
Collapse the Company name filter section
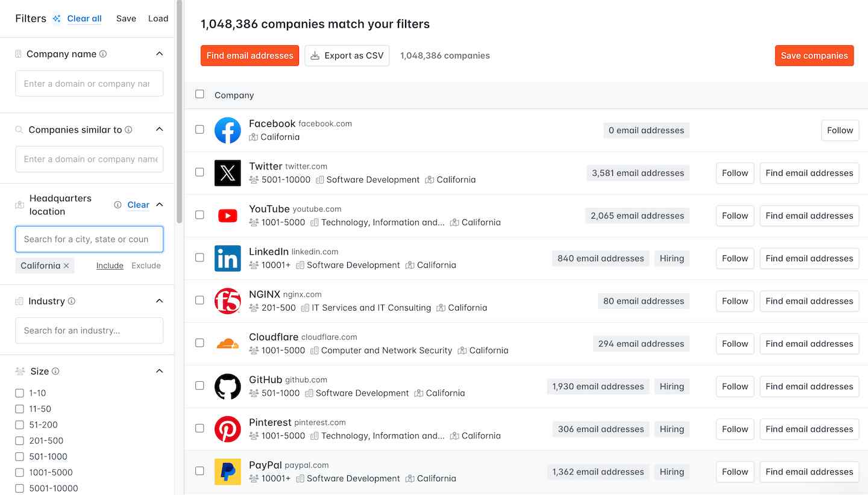coord(159,54)
